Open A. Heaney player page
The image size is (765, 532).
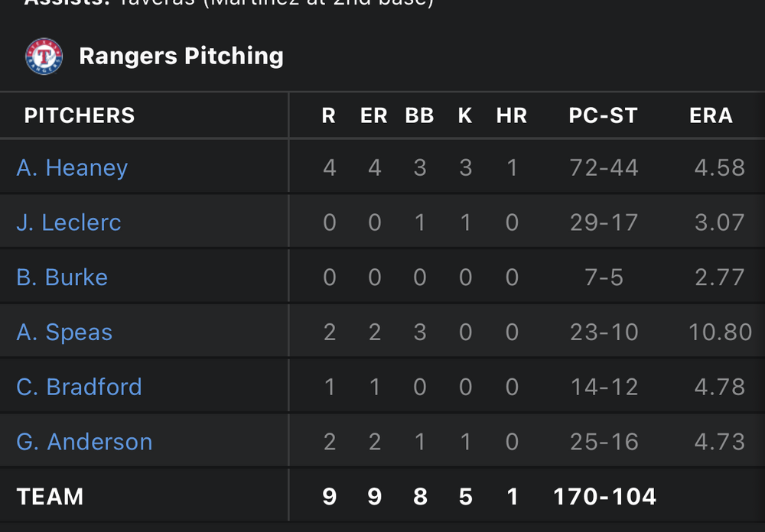click(x=72, y=167)
